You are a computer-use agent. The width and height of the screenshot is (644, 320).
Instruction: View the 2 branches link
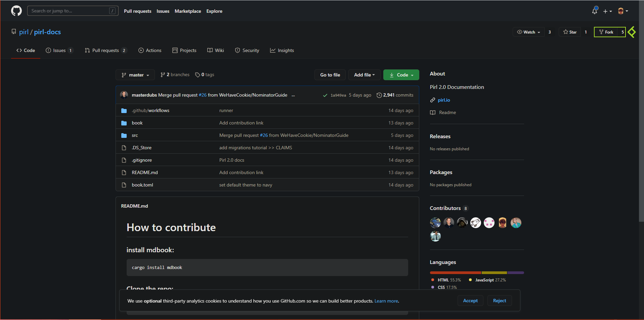tap(175, 74)
